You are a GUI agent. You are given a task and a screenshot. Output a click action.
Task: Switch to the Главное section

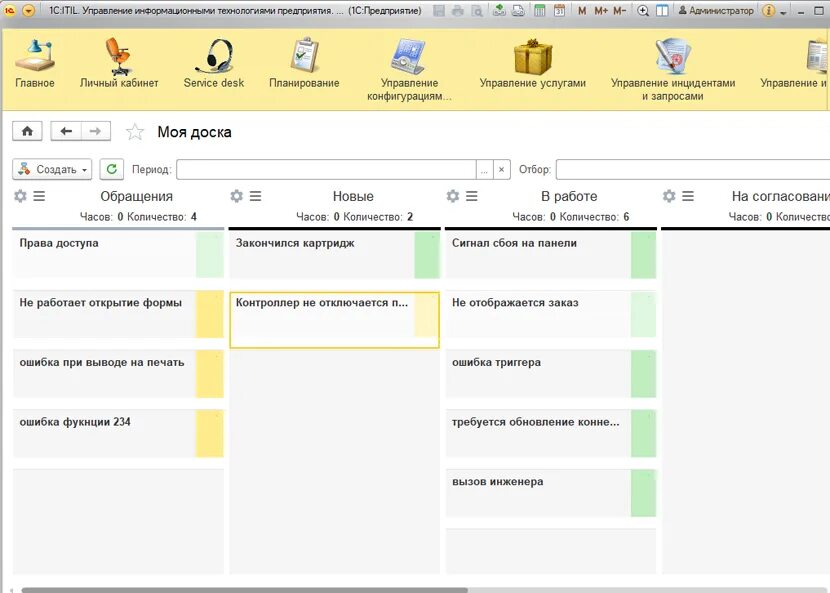(35, 65)
